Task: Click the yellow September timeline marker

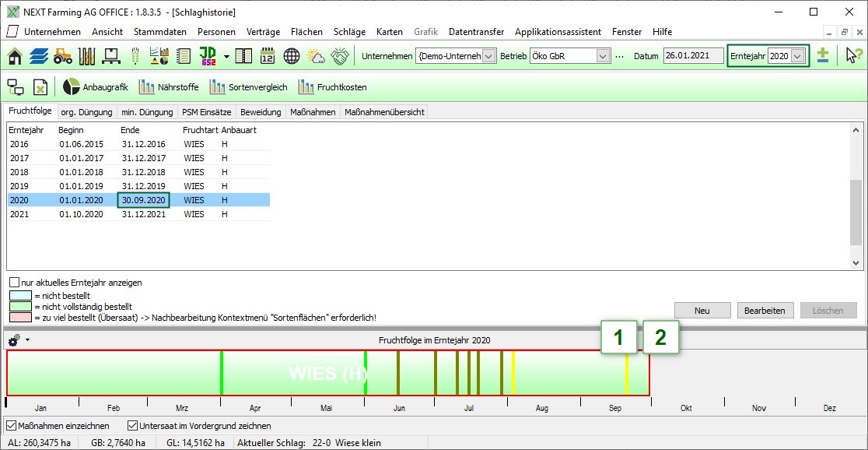Action: click(x=627, y=373)
